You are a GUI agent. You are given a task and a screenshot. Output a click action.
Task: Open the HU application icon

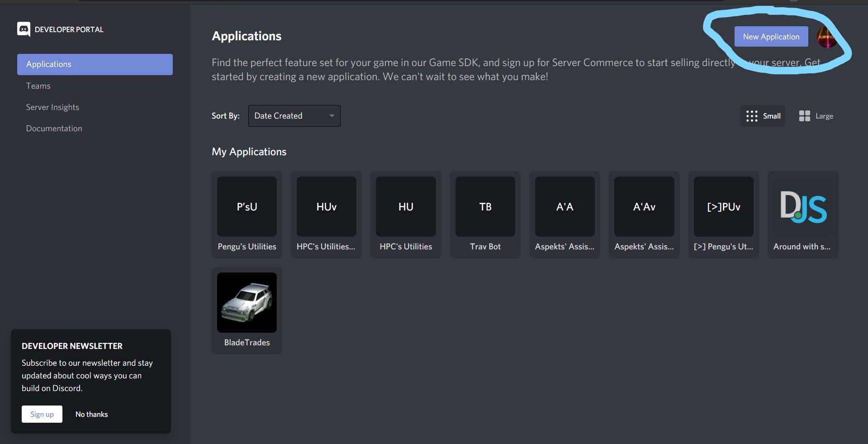click(x=406, y=207)
